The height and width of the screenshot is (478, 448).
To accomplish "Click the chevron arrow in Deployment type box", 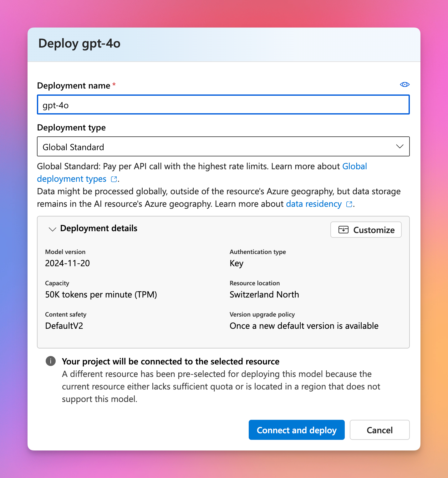I will coord(400,146).
